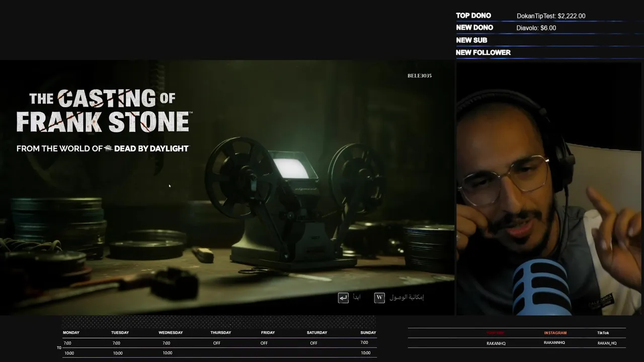
Task: Click Wednesday's 10:00 end time
Action: (168, 352)
